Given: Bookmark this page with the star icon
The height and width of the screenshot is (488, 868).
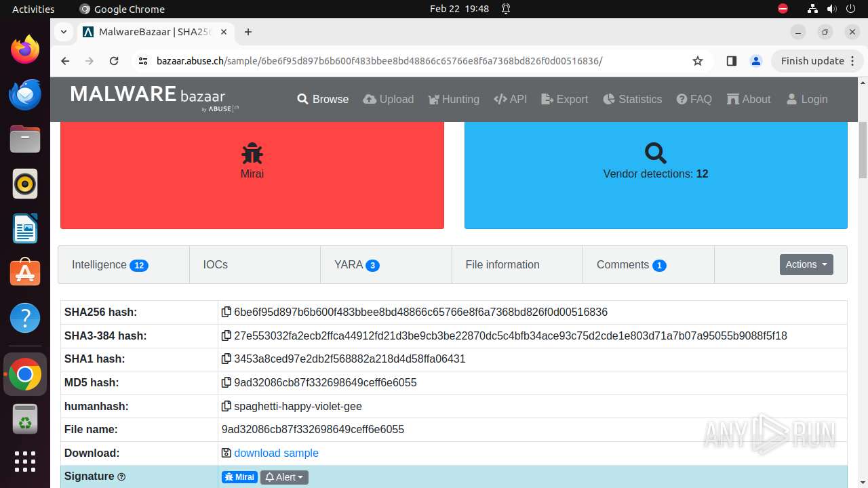Looking at the screenshot, I should (x=698, y=61).
